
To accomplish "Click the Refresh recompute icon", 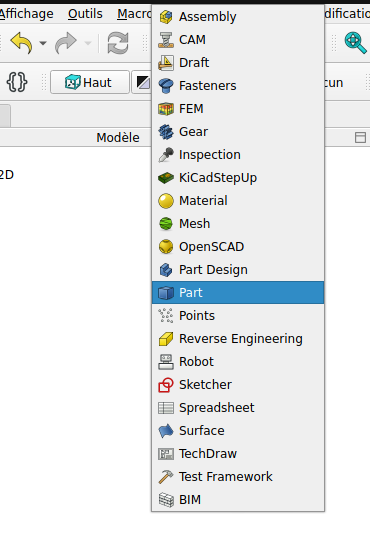I will click(118, 43).
